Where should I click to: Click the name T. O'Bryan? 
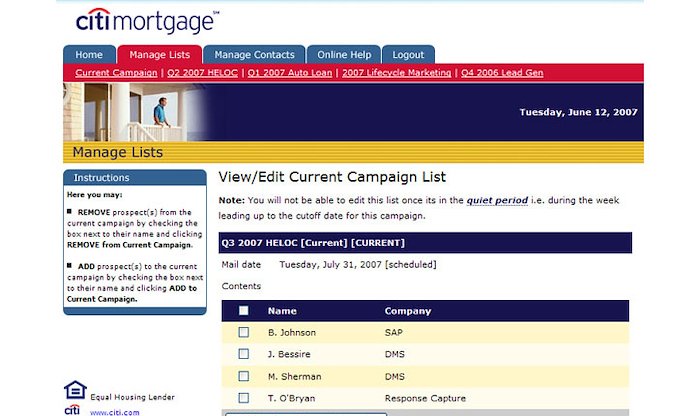292,398
